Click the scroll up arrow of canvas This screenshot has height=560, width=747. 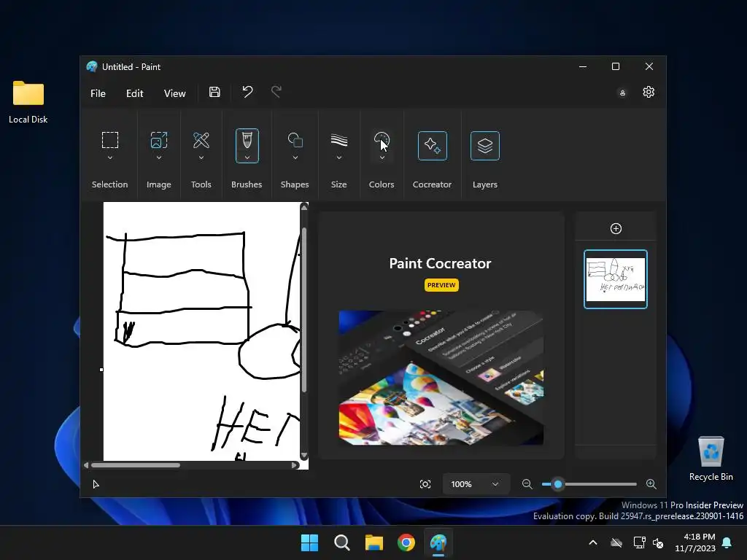click(304, 206)
